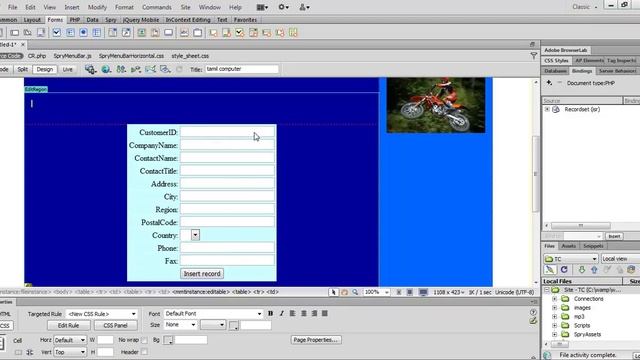Insert an image field from the Forms toolbar
The height and width of the screenshot is (360, 640).
point(141,33)
